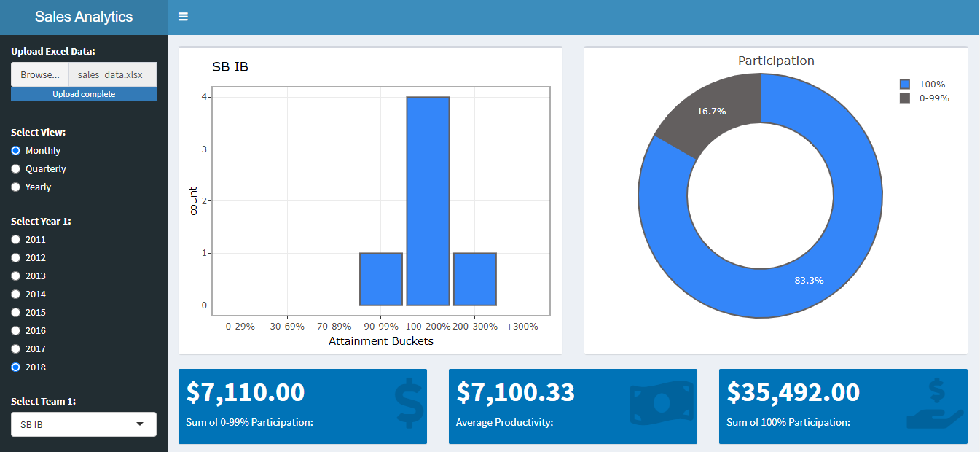
Task: Re-select the Monthly view option
Action: click(15, 150)
